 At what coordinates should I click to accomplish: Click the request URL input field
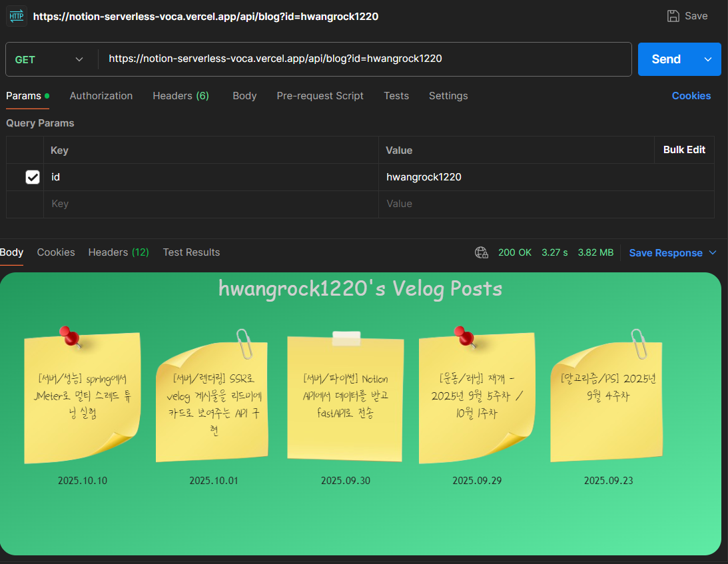coord(364,59)
